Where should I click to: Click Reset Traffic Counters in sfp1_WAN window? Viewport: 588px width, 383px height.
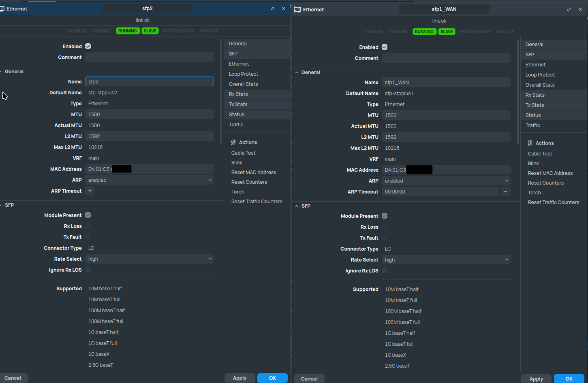coord(554,202)
